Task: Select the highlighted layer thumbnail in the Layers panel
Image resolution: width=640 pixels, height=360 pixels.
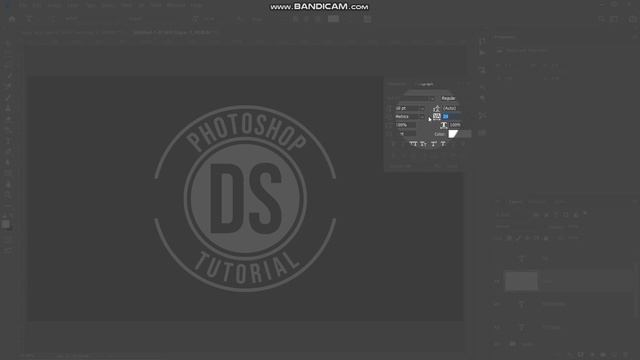Action: (x=521, y=281)
